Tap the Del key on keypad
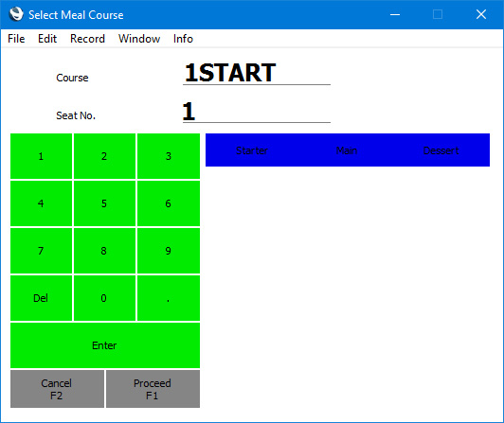The height and width of the screenshot is (423, 504). click(x=41, y=298)
